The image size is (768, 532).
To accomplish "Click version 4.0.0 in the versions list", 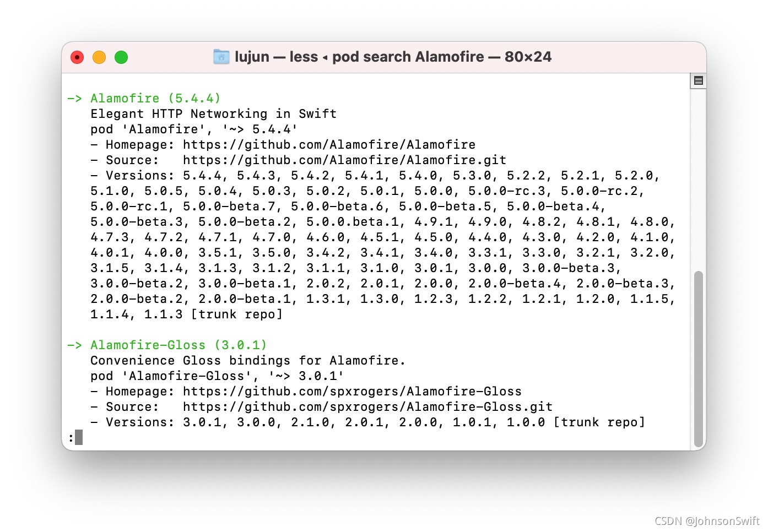I will [163, 253].
